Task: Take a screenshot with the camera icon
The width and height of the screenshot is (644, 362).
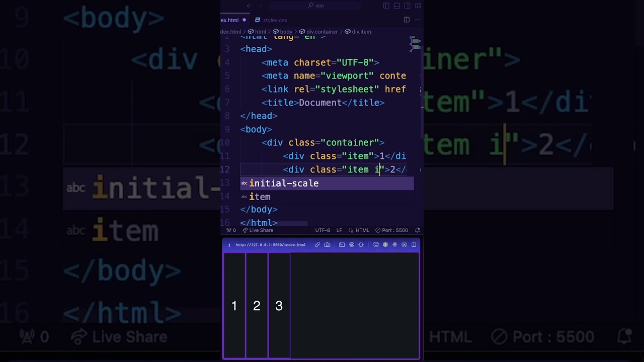Action: [328, 245]
